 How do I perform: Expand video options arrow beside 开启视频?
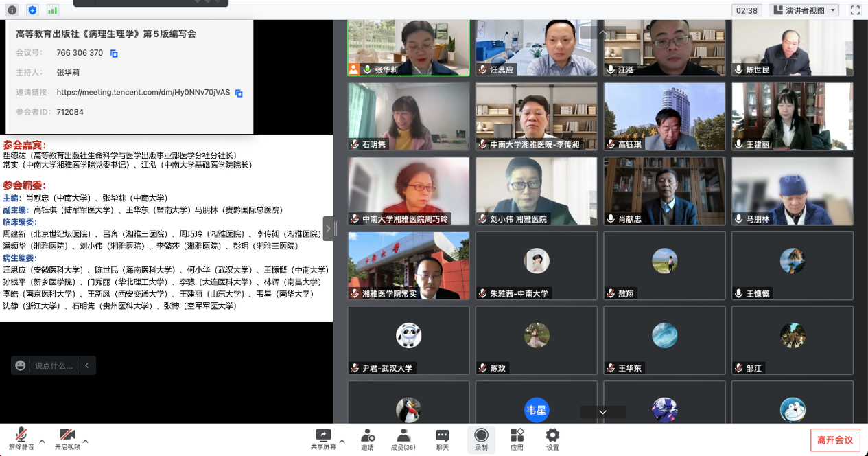coord(85,441)
